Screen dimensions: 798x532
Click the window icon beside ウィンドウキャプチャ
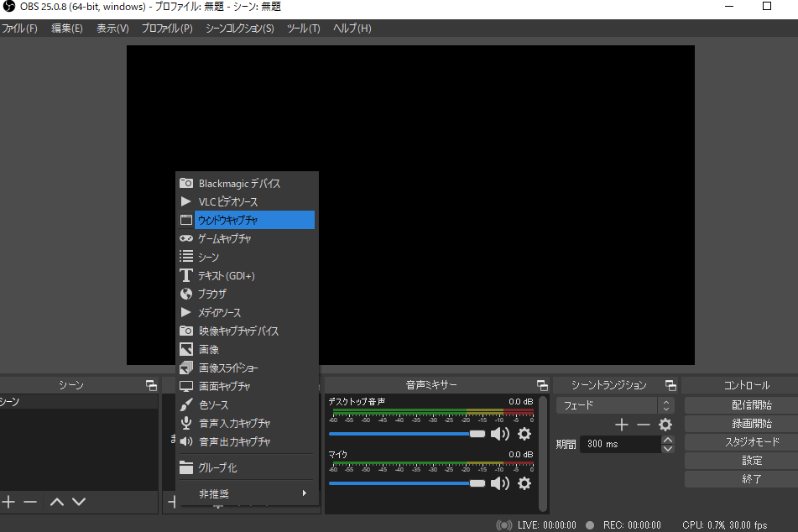tap(186, 220)
